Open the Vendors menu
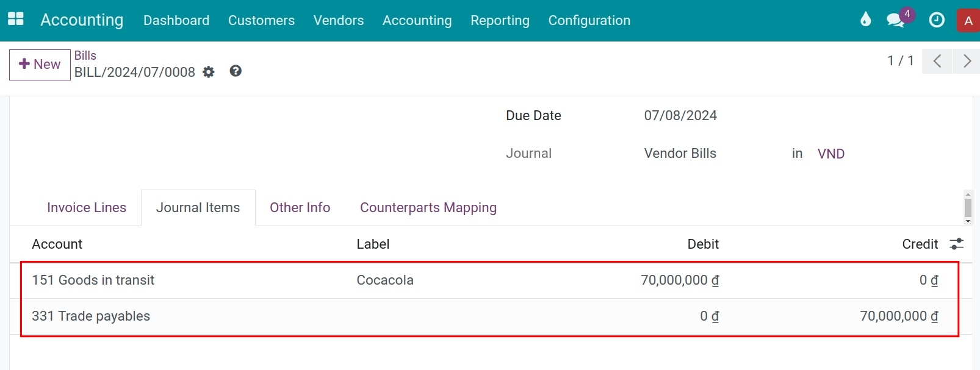The width and height of the screenshot is (980, 370). click(x=339, y=20)
